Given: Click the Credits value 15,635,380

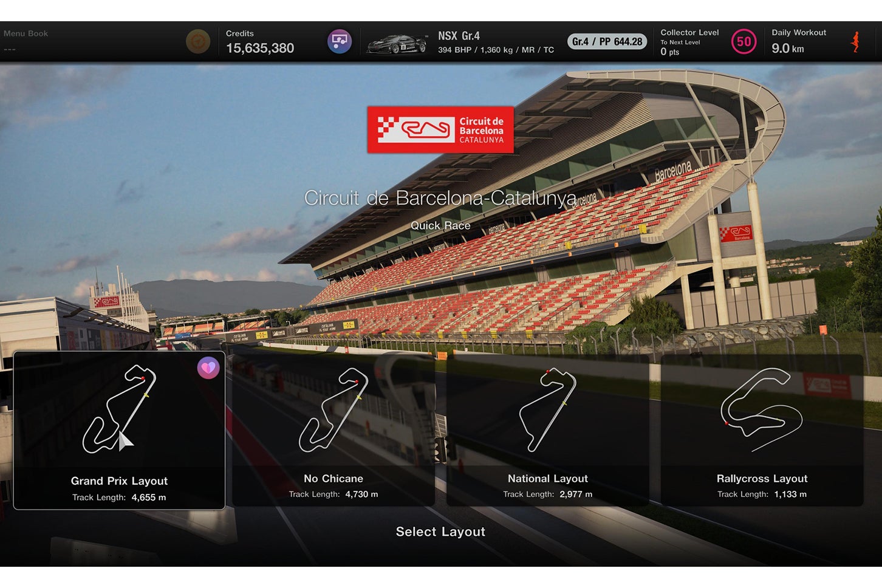Looking at the screenshot, I should 260,48.
